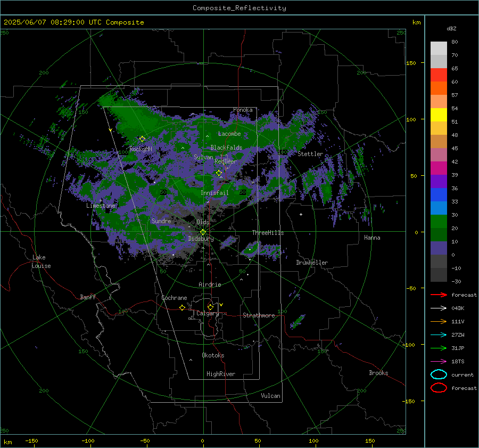Click the Didsbury text label
The width and height of the screenshot is (479, 448).
click(x=201, y=239)
